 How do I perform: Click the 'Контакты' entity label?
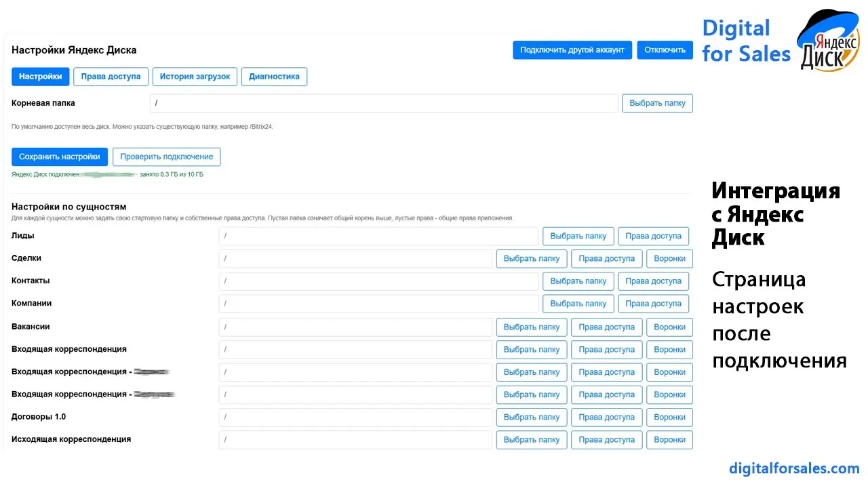pos(31,281)
